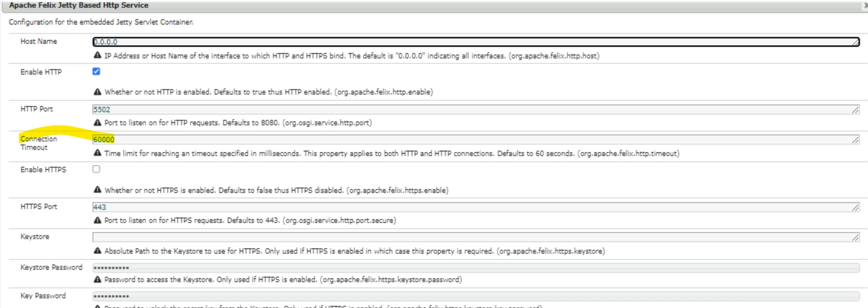Screen dimensions: 868x308
Task: Click the 'HTTPS Port' label
Action: tap(39, 207)
